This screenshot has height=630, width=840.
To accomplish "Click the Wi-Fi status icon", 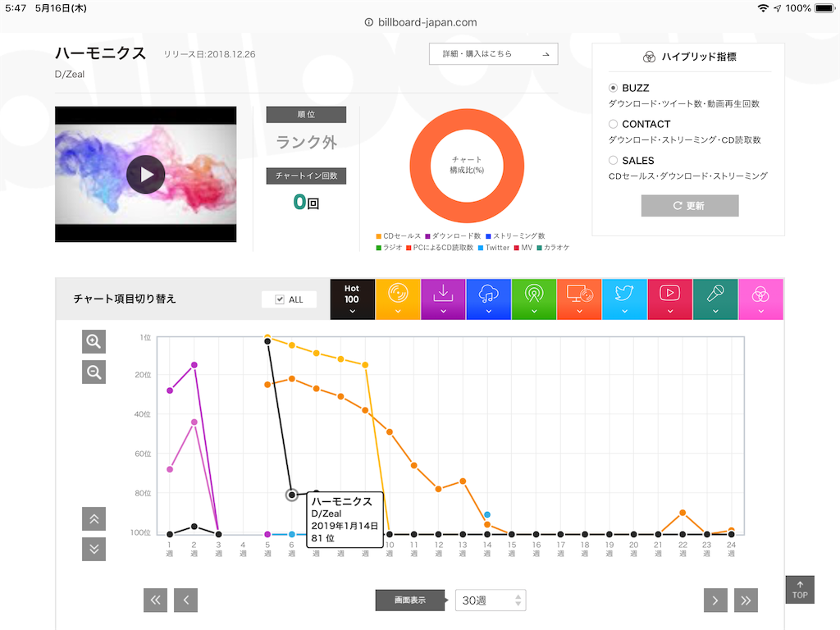I will click(x=763, y=8).
